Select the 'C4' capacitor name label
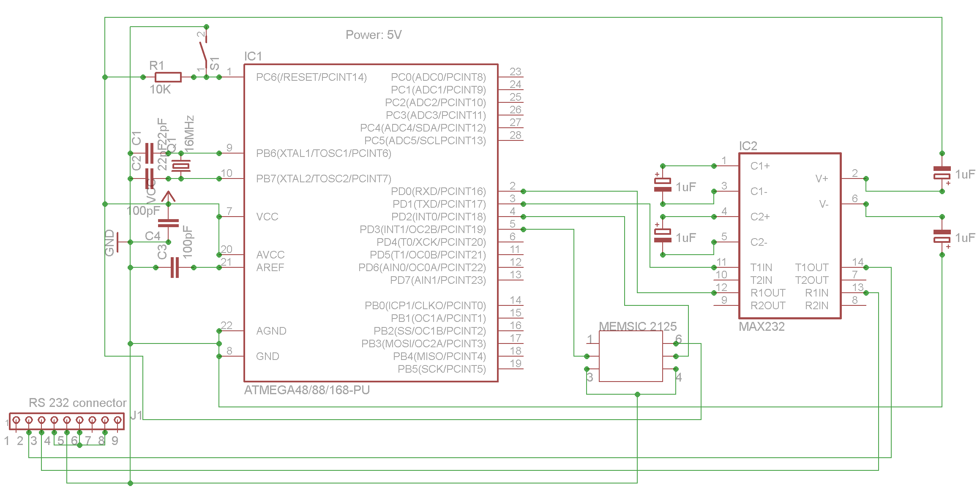 [153, 236]
